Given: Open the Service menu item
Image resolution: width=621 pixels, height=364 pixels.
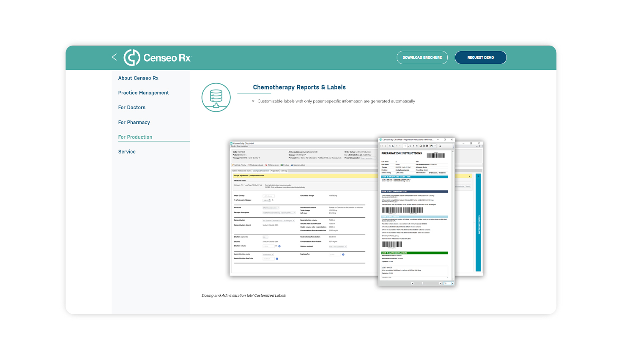Looking at the screenshot, I should [127, 152].
